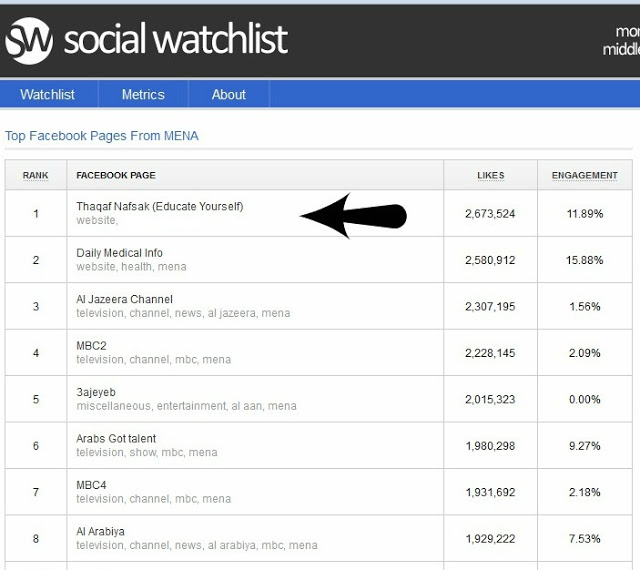This screenshot has height=570, width=640.
Task: Click the FACEBOOK PAGE column header
Action: (x=116, y=175)
